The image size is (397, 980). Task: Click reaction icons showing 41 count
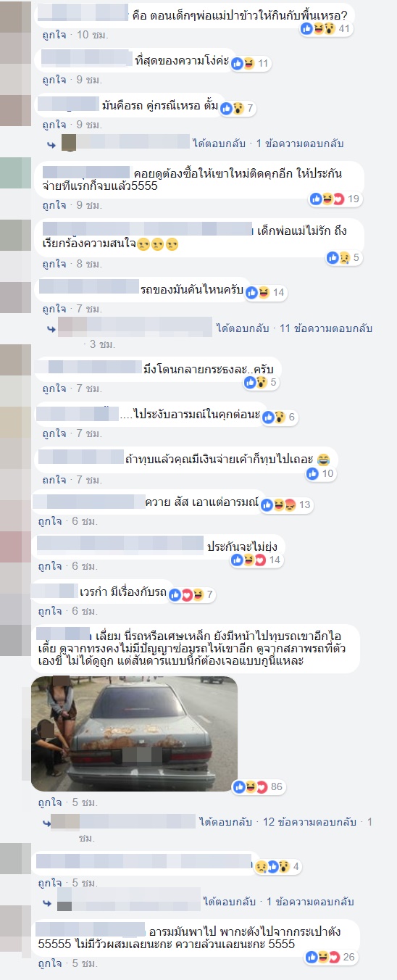(325, 29)
